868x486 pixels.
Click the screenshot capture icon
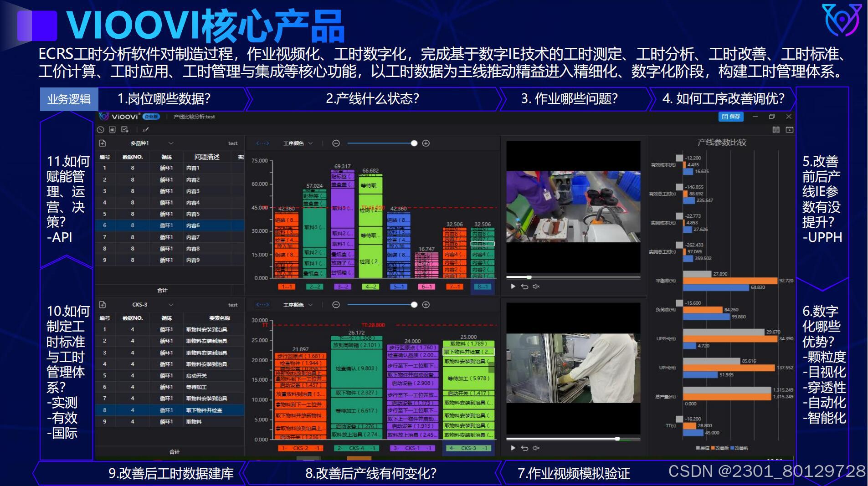[x=113, y=130]
